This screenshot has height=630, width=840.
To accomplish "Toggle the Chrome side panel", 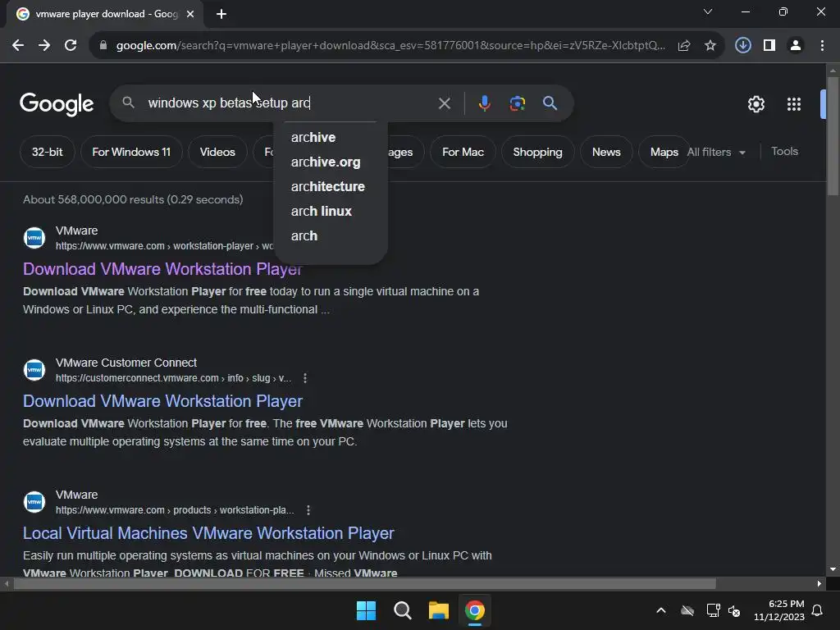I will click(x=769, y=46).
